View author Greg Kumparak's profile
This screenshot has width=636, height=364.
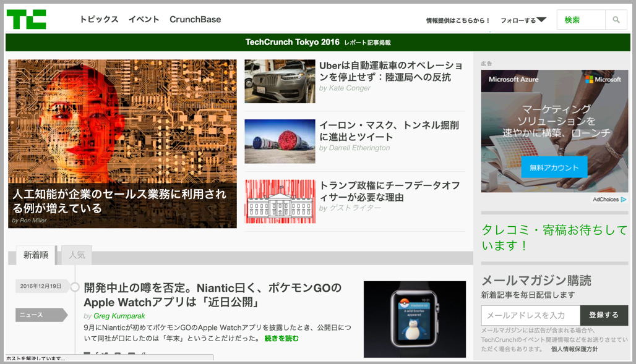click(119, 316)
